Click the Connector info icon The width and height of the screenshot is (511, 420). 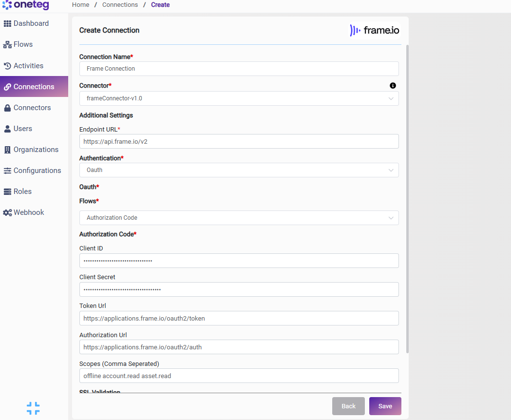click(x=393, y=85)
